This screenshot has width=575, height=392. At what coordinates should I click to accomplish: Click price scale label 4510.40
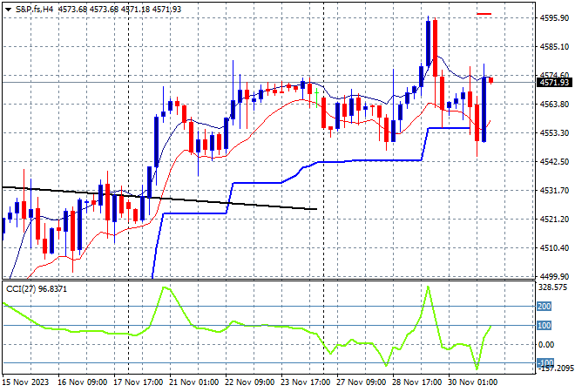coord(554,248)
